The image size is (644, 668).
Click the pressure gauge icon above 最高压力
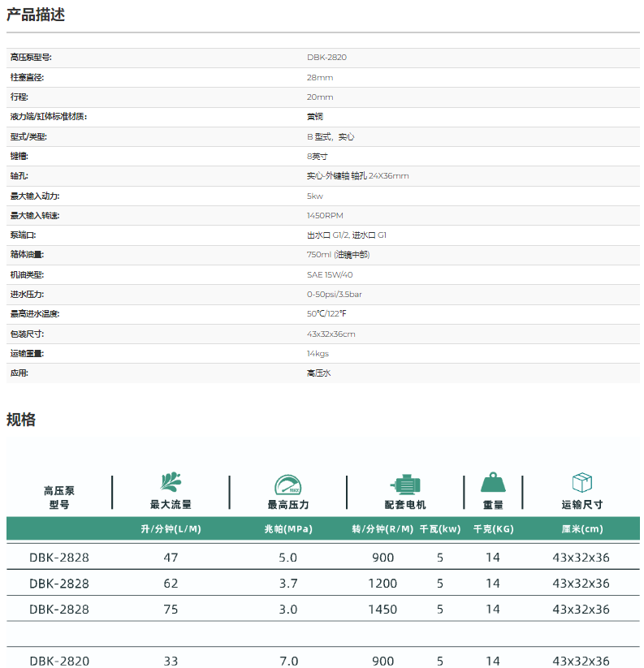click(288, 485)
